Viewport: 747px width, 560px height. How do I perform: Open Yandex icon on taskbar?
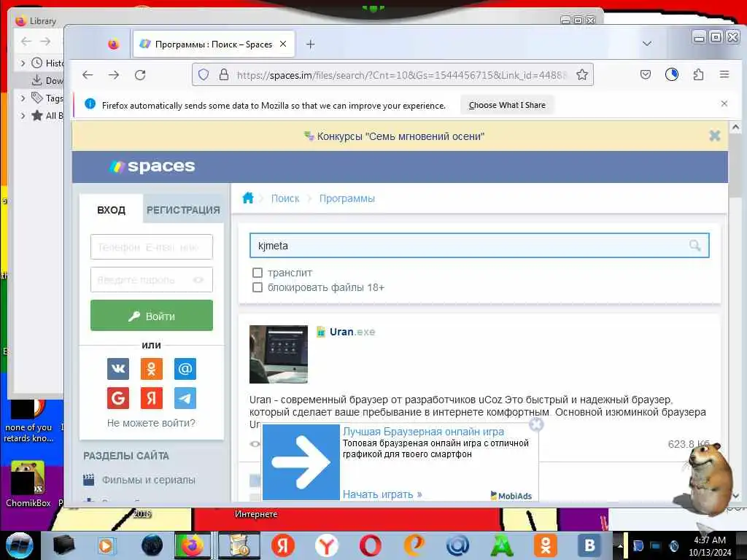point(282,545)
